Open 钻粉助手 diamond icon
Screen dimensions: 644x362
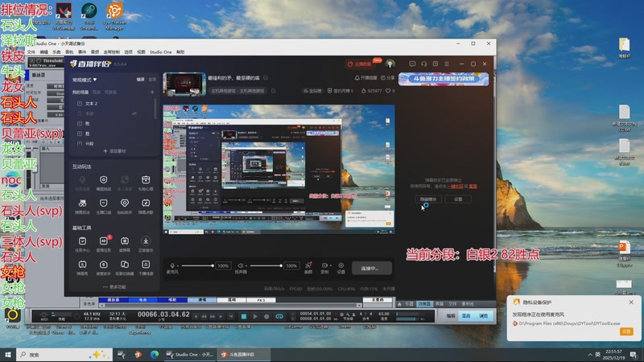[125, 204]
